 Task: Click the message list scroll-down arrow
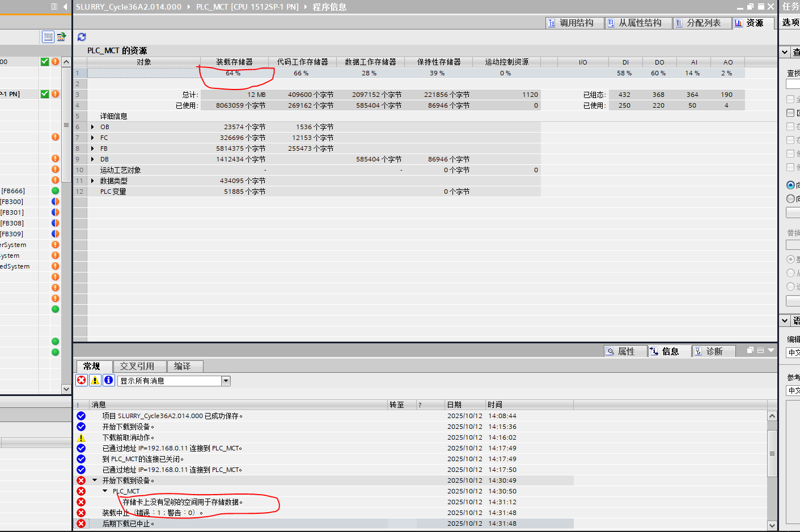[772, 525]
